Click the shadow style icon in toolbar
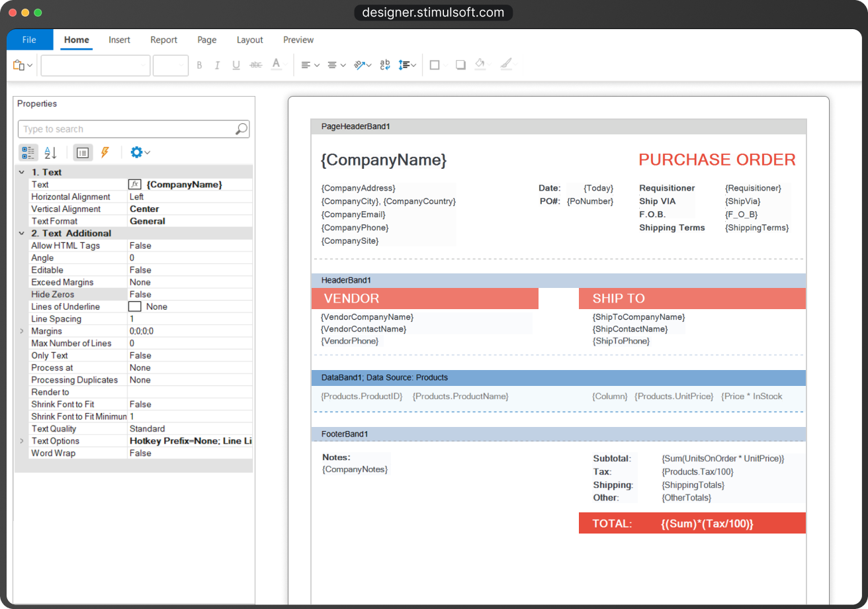The width and height of the screenshot is (868, 609). coord(460,65)
